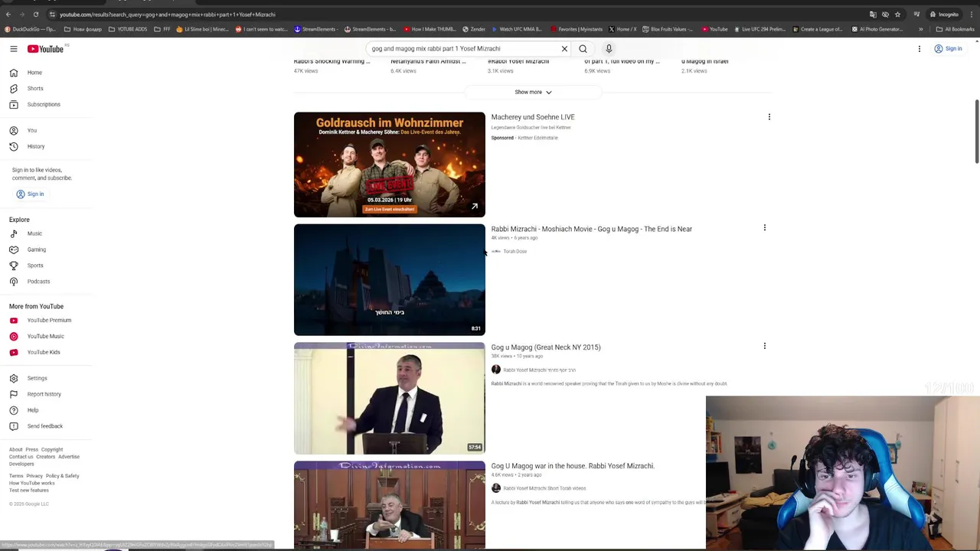Open the Home / X bookmark
This screenshot has width=980, height=551.
[x=622, y=29]
